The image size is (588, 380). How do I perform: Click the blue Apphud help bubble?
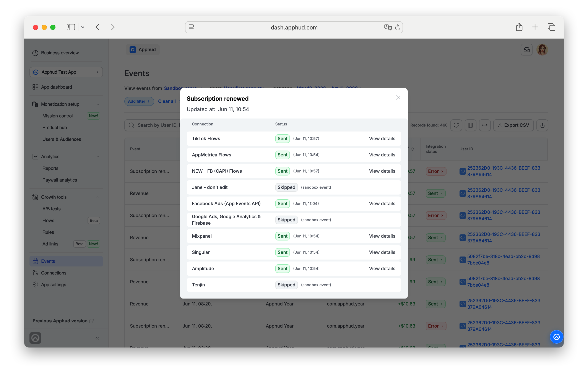tap(556, 337)
